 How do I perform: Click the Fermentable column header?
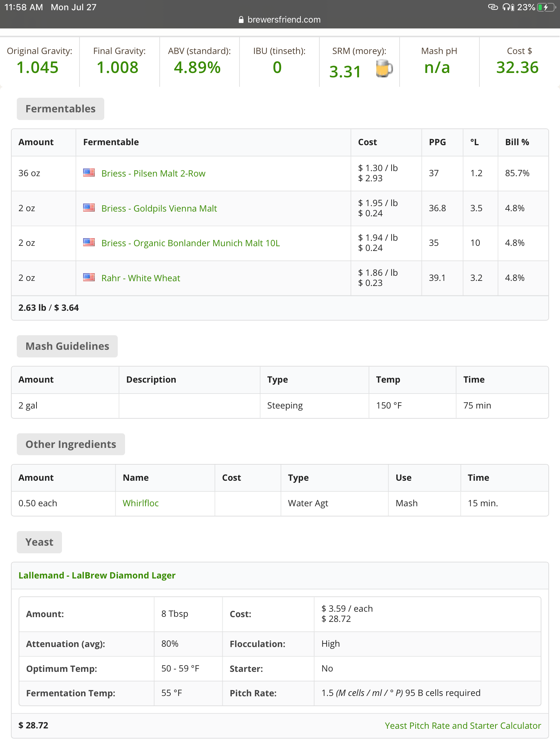111,142
